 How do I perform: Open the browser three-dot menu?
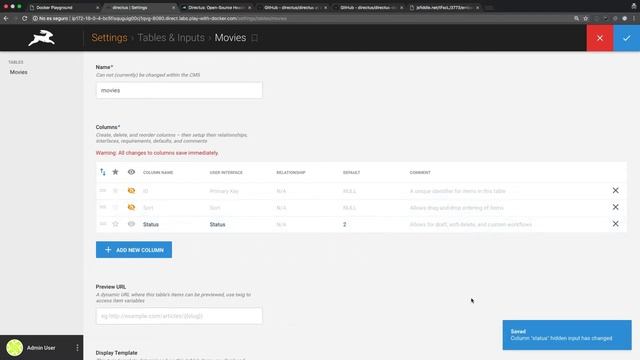coord(634,18)
